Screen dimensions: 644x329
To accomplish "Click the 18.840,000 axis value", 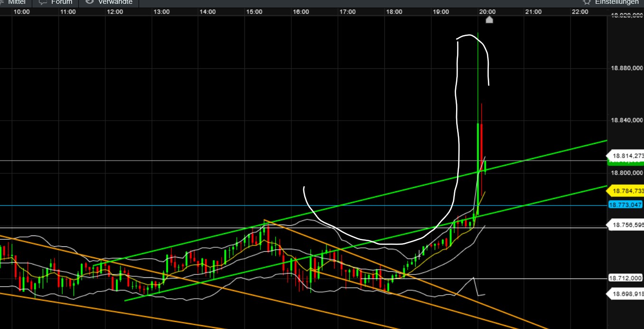I will [626, 121].
